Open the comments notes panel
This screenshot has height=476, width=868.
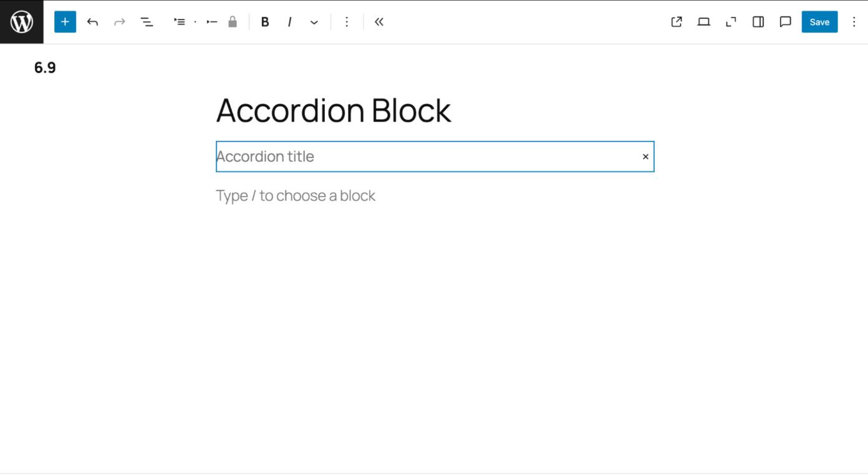point(785,22)
